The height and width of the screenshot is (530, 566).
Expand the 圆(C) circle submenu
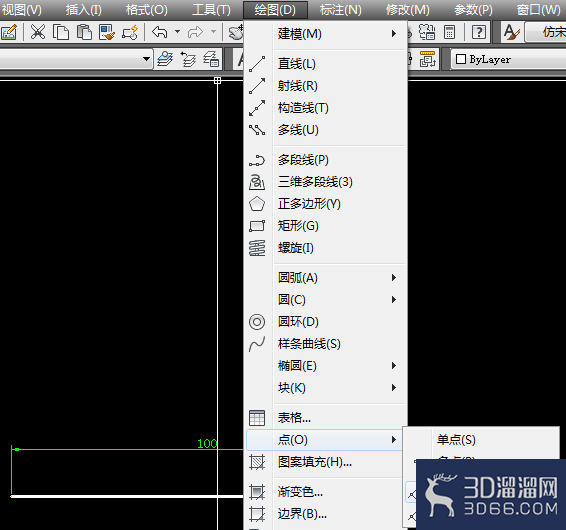326,300
